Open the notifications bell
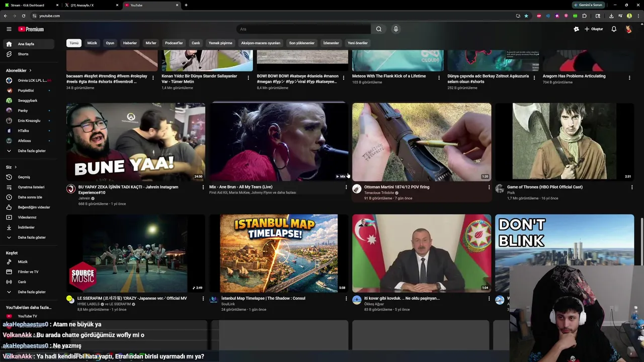 [x=614, y=29]
